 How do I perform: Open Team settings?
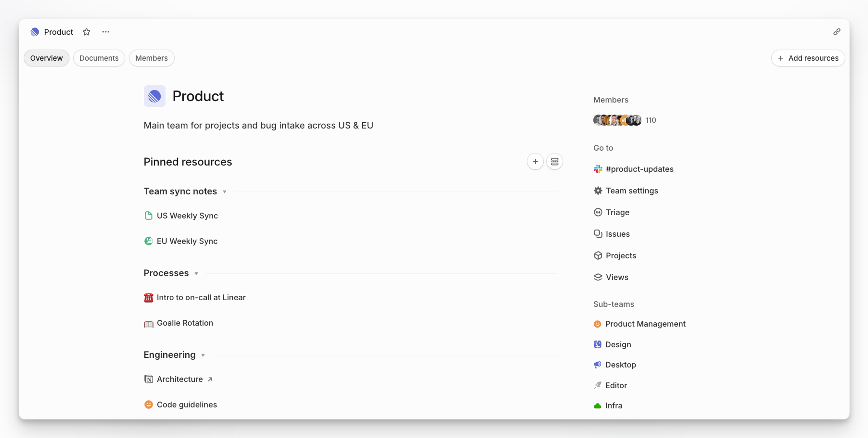click(x=632, y=191)
